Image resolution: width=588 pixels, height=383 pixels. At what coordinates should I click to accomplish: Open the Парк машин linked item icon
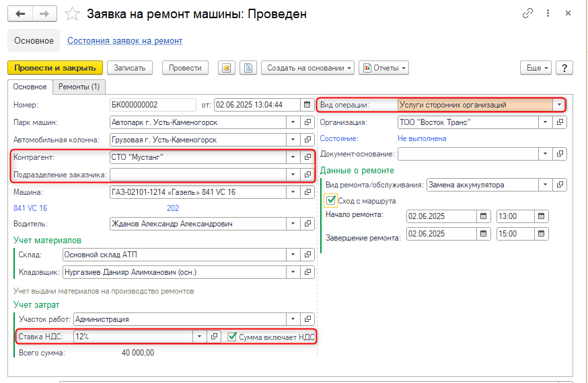coord(307,122)
